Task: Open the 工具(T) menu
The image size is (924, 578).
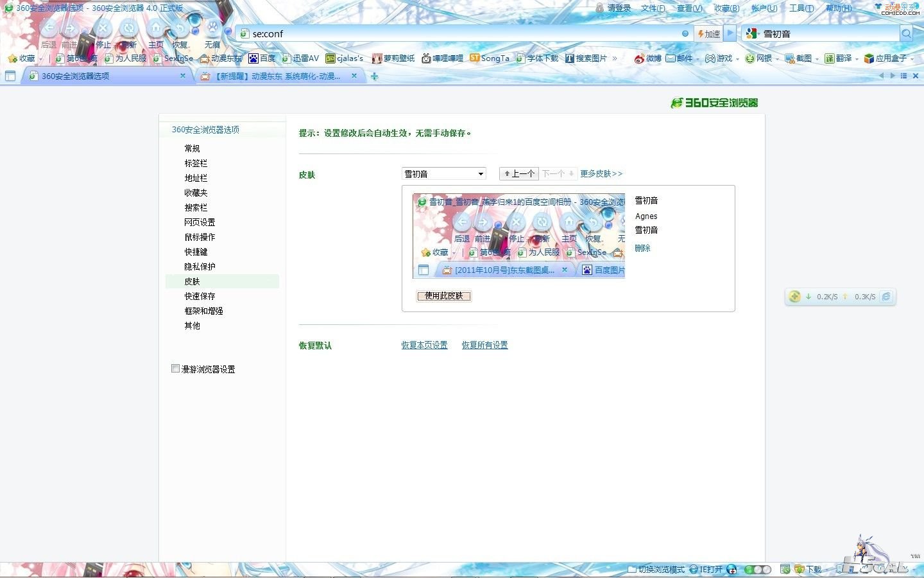Action: click(801, 8)
